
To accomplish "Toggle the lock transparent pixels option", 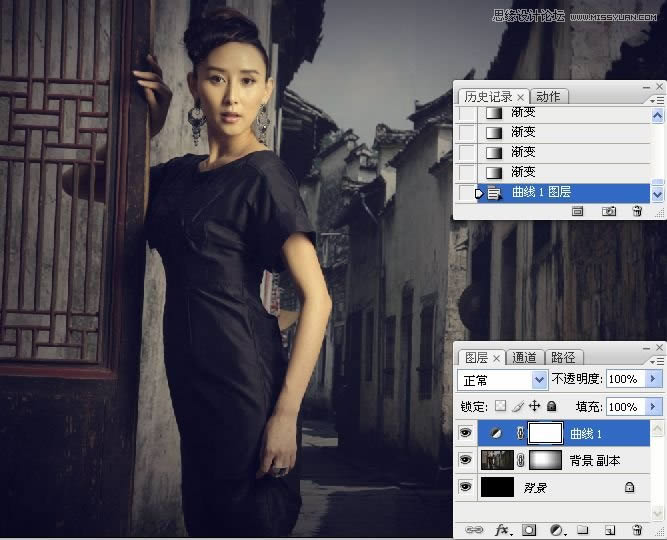I will tap(501, 407).
